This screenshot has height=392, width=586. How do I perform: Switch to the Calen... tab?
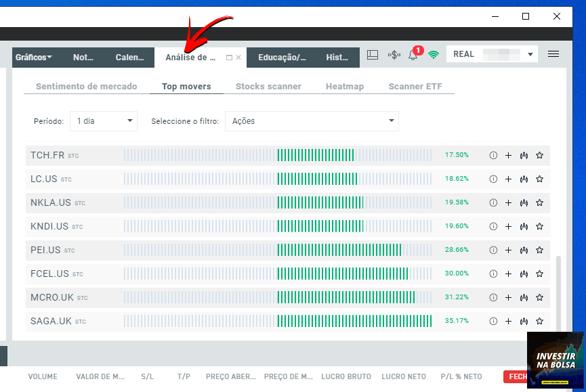(129, 58)
